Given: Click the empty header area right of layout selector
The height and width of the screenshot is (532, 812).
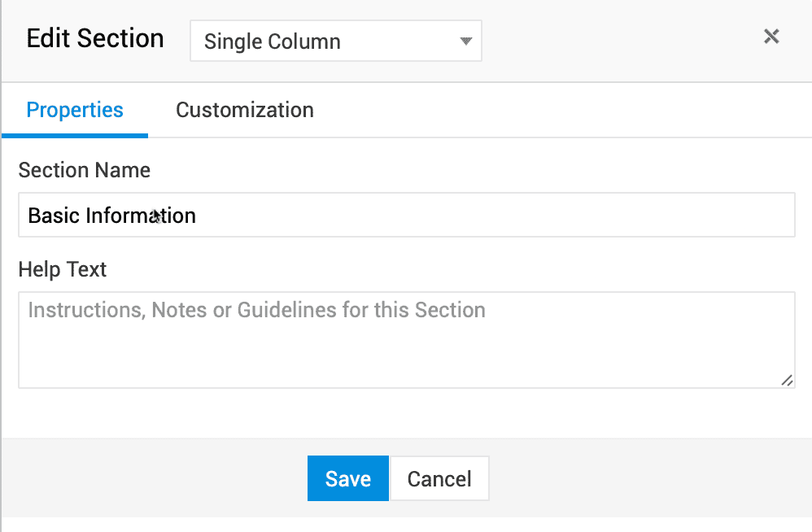Looking at the screenshot, I should [618, 39].
